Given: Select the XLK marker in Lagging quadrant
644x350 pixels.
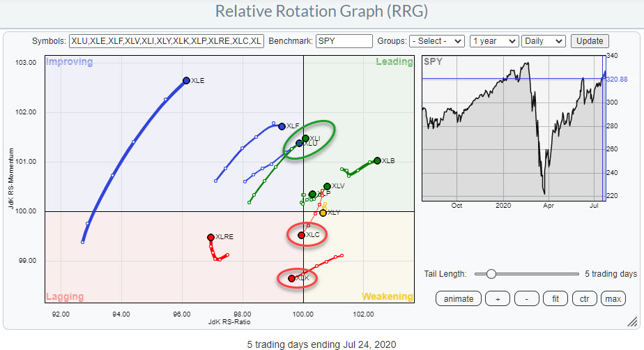Looking at the screenshot, I should click(x=292, y=278).
